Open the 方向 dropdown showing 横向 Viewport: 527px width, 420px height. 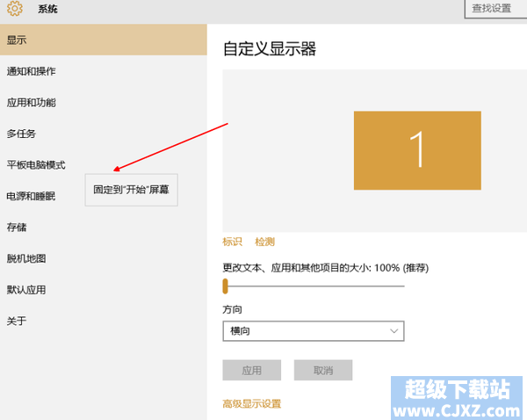coord(314,331)
